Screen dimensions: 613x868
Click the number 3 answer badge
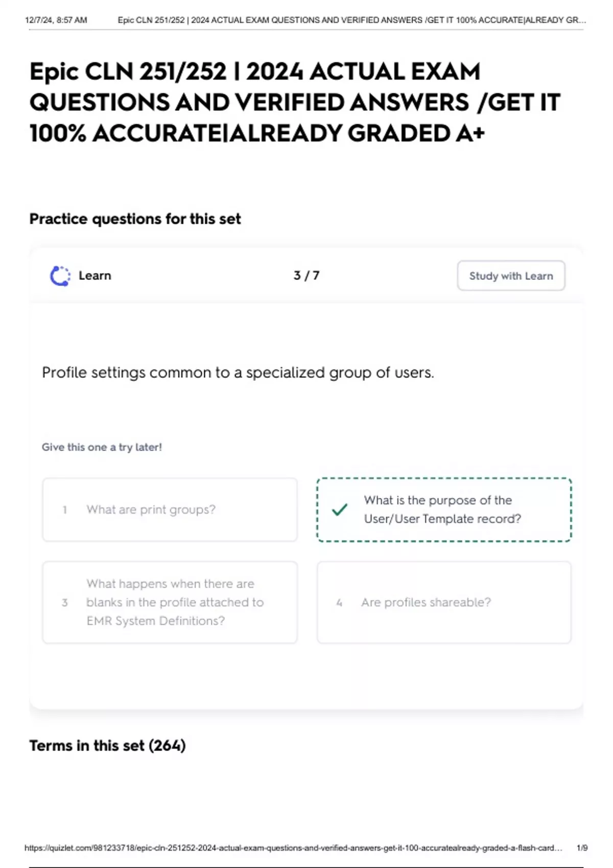(65, 602)
